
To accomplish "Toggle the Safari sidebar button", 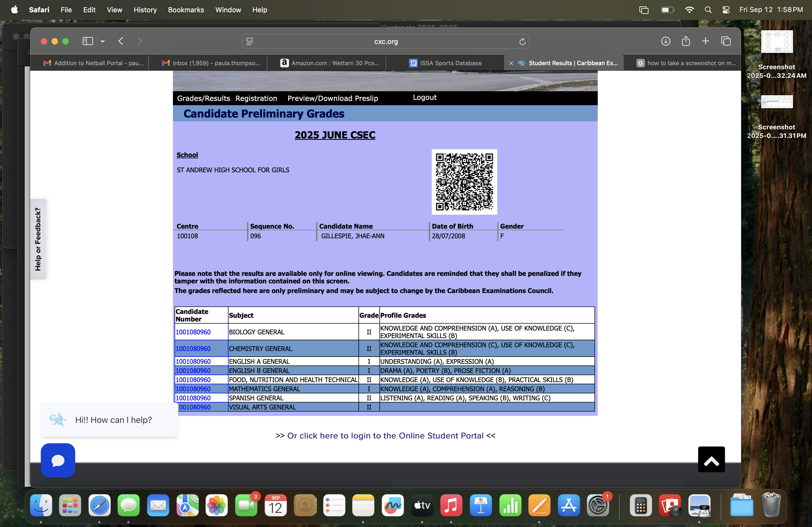I will [88, 41].
